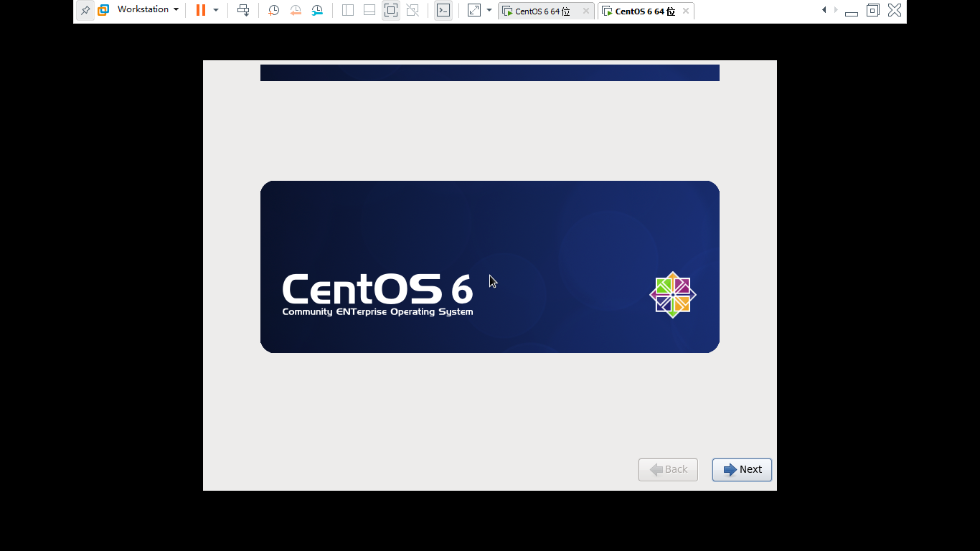Take a snapshot of this virtual machine
The height and width of the screenshot is (551, 980).
273,10
